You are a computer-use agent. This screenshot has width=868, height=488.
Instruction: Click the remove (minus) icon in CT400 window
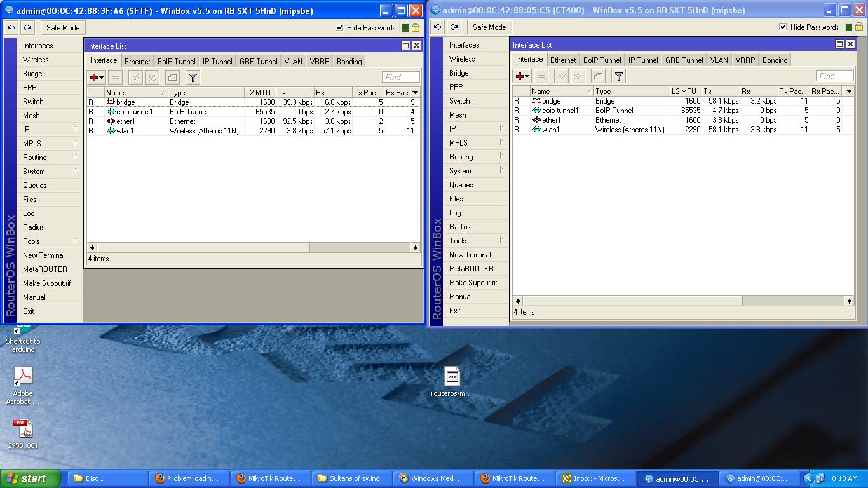pos(541,76)
